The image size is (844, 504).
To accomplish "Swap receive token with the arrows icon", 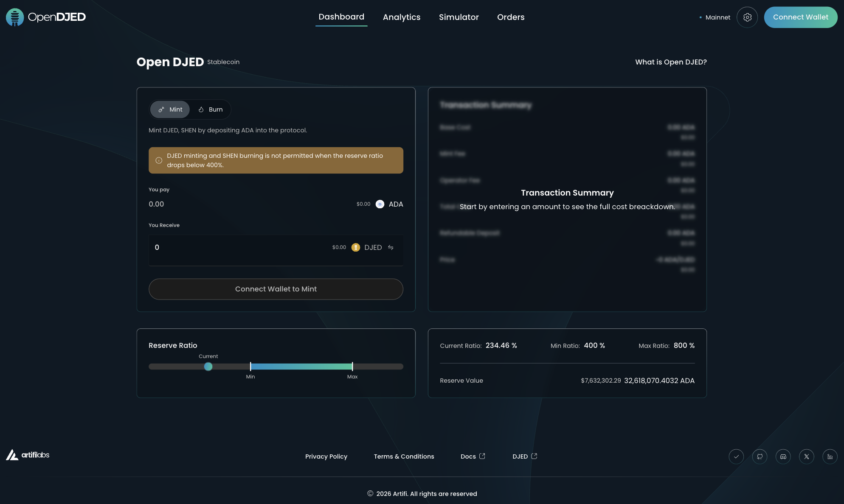I will pos(391,247).
